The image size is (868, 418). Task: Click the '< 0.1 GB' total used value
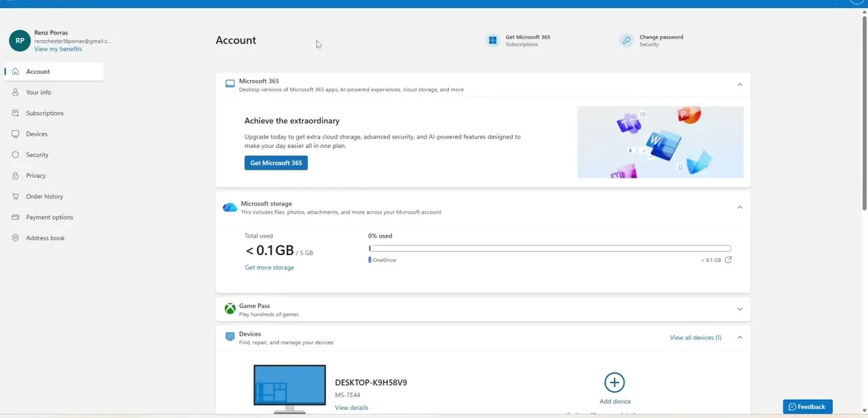pyautogui.click(x=270, y=250)
